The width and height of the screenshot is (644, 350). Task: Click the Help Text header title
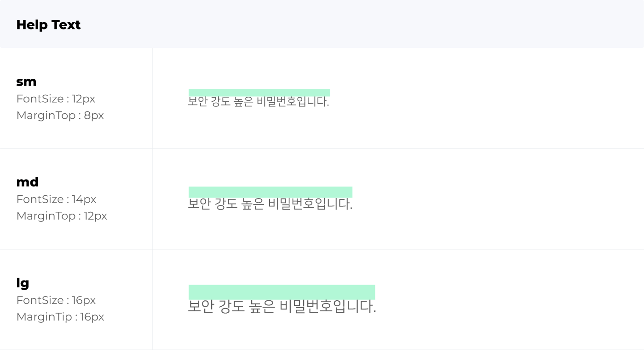click(x=48, y=25)
